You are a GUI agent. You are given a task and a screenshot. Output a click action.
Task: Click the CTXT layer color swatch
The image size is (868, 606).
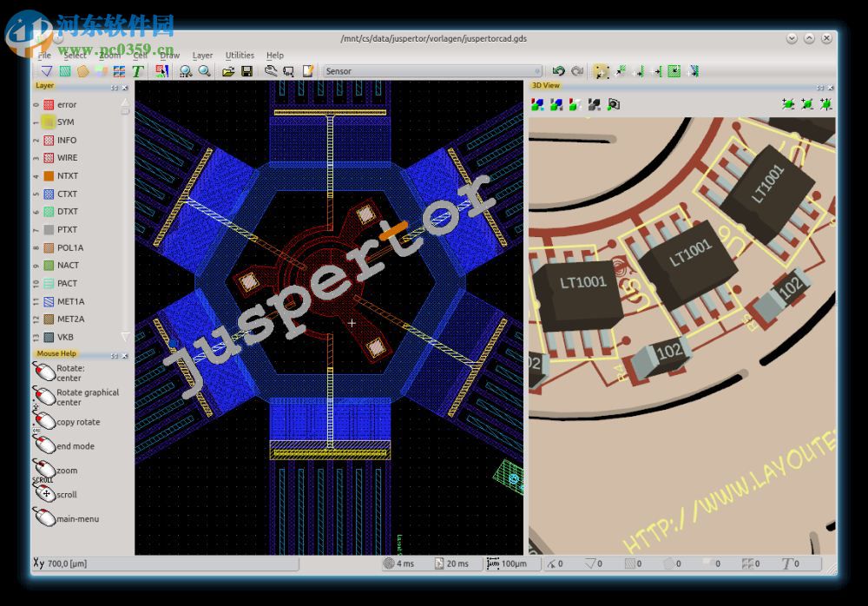click(x=49, y=194)
